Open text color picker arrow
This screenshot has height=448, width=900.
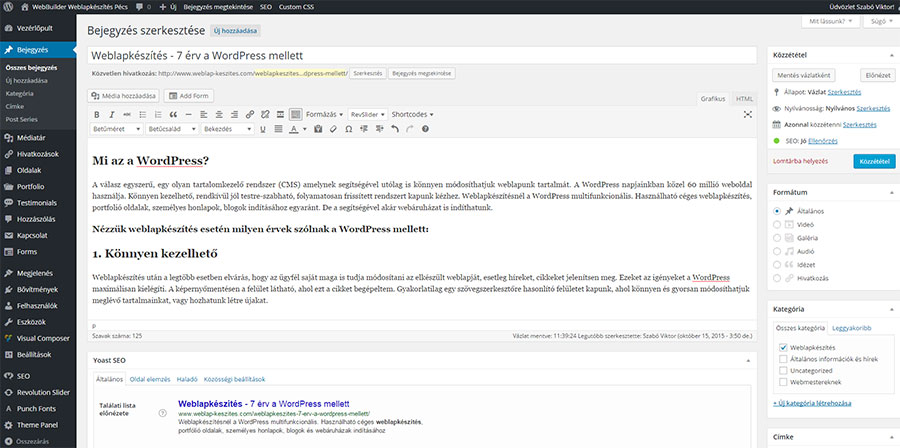304,129
